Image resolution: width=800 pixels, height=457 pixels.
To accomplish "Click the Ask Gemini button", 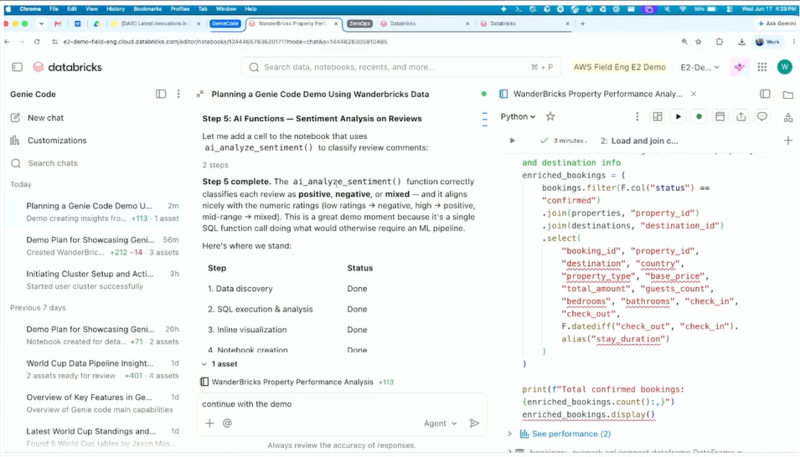I will (777, 23).
